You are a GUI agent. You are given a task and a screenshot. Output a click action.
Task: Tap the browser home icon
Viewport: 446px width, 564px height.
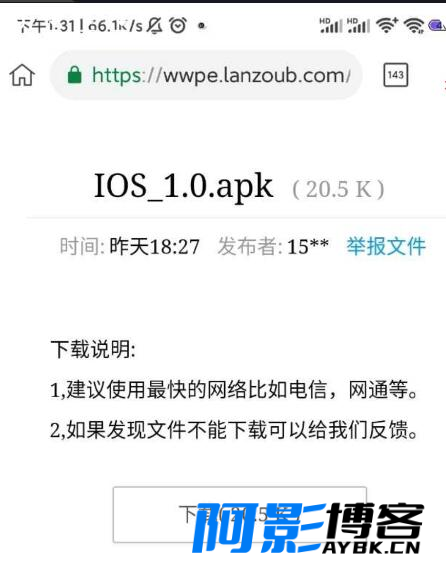click(22, 76)
